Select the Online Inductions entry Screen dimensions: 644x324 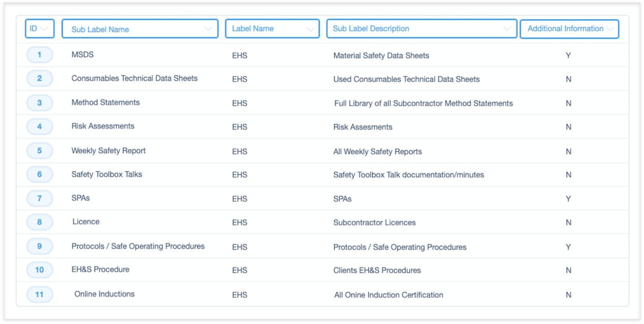click(x=104, y=294)
